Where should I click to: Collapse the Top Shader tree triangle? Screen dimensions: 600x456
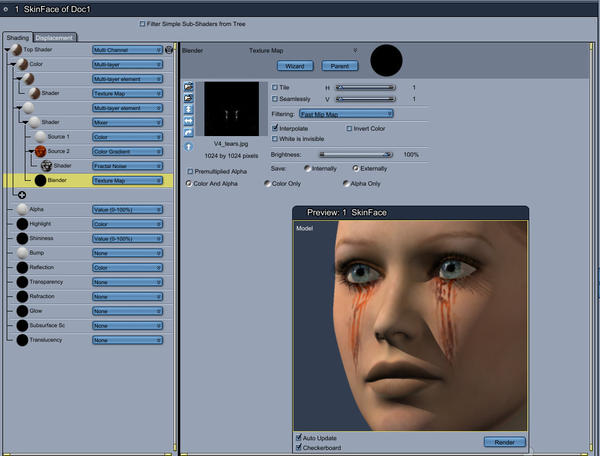pos(7,50)
